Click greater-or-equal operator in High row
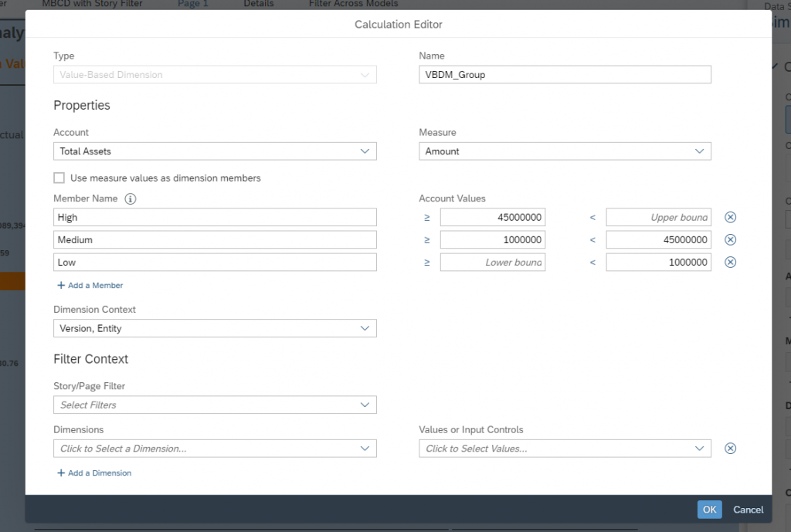This screenshot has width=791, height=532. click(426, 217)
